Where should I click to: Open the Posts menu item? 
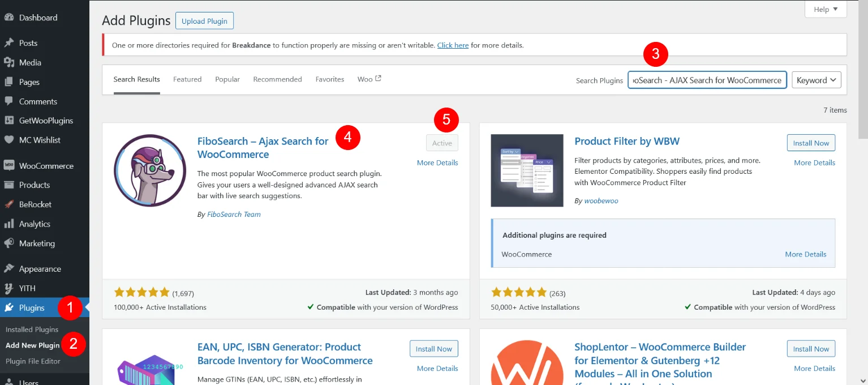click(x=28, y=43)
